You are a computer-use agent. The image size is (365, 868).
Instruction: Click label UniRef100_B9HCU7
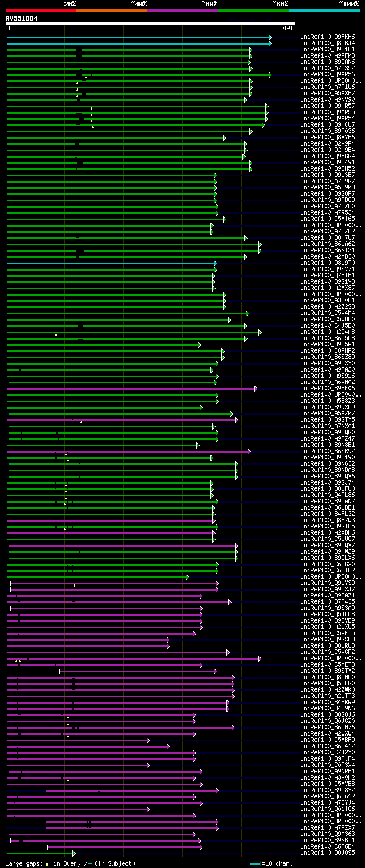327,124
